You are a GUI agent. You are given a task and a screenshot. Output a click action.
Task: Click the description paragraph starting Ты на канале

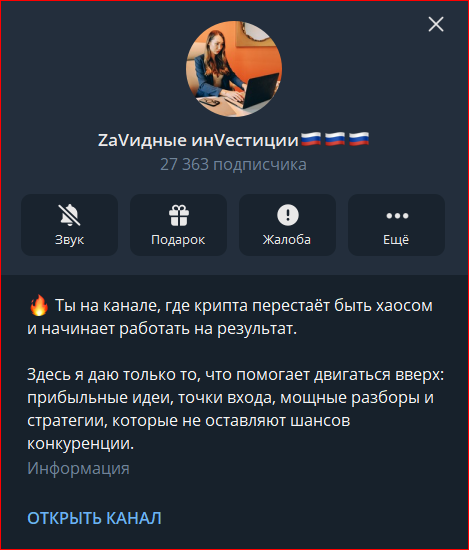230,317
